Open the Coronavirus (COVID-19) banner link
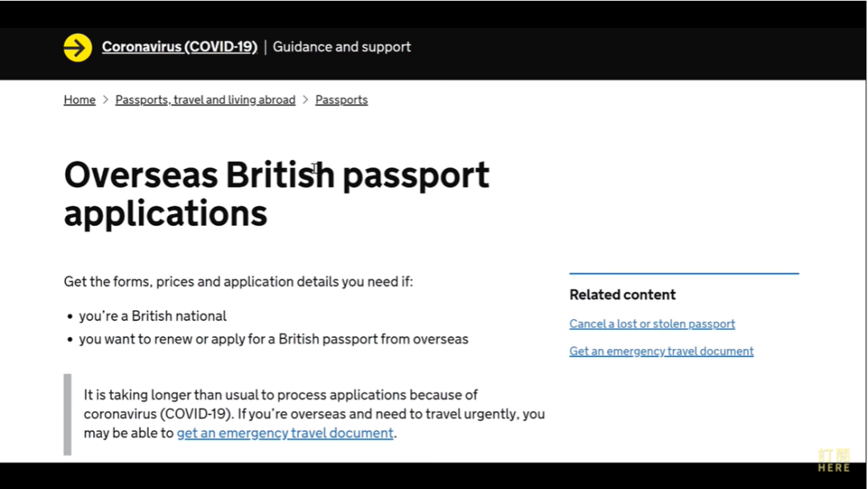 [179, 47]
